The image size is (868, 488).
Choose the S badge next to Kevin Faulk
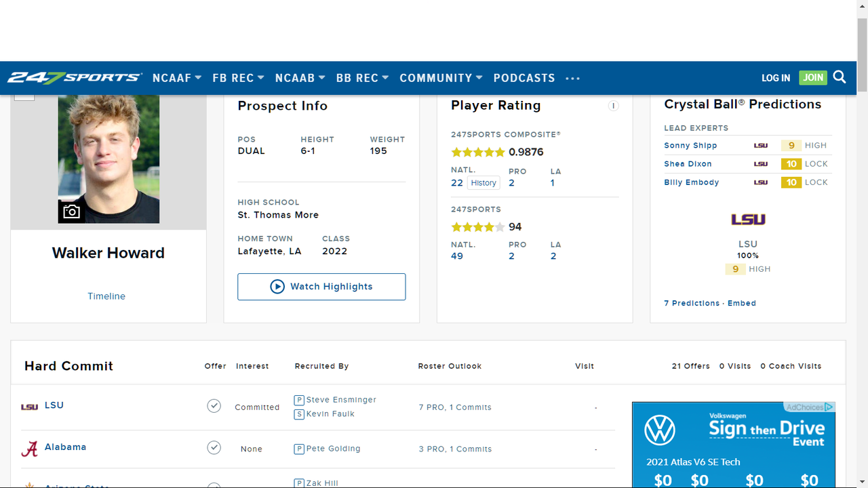pos(299,414)
